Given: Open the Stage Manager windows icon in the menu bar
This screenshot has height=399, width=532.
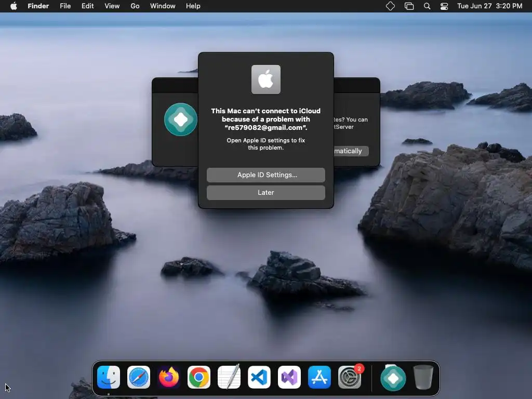Looking at the screenshot, I should (x=409, y=6).
